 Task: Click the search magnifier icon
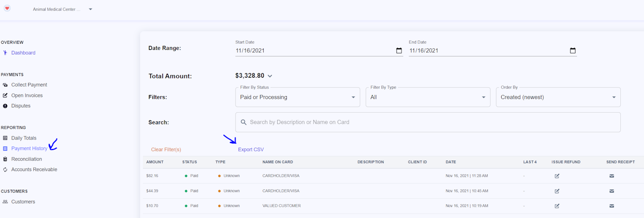[x=244, y=122]
